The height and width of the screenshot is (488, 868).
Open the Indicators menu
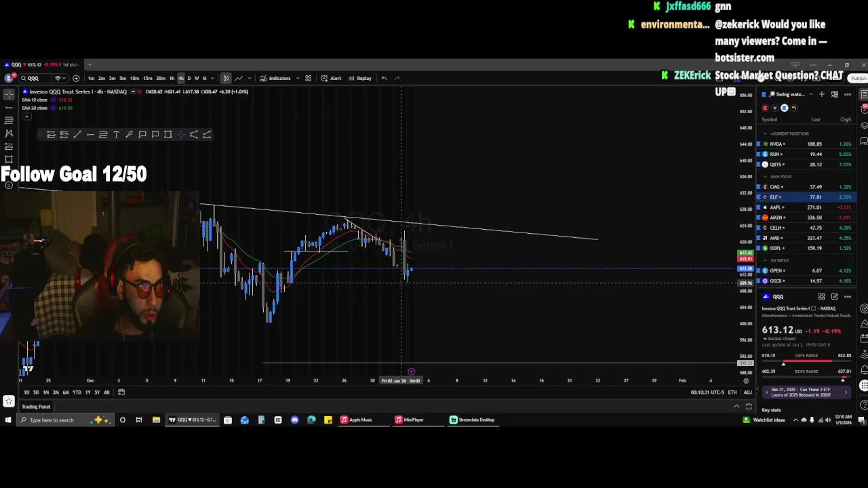275,78
